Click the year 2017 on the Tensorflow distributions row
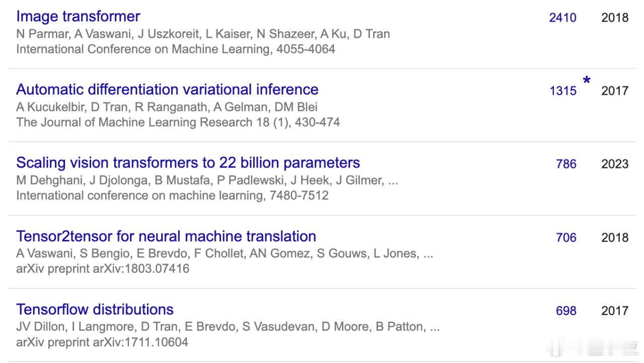Screen dimensions: 644x363 pos(615,311)
